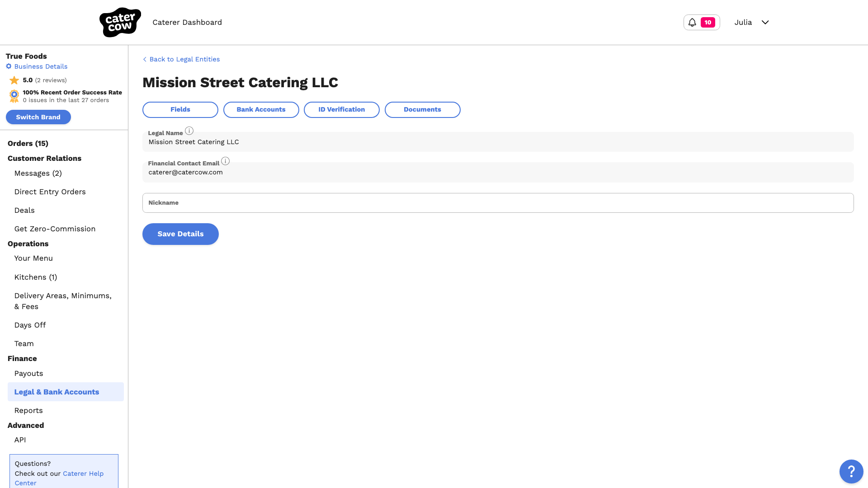Open the ID Verification tab

point(342,110)
